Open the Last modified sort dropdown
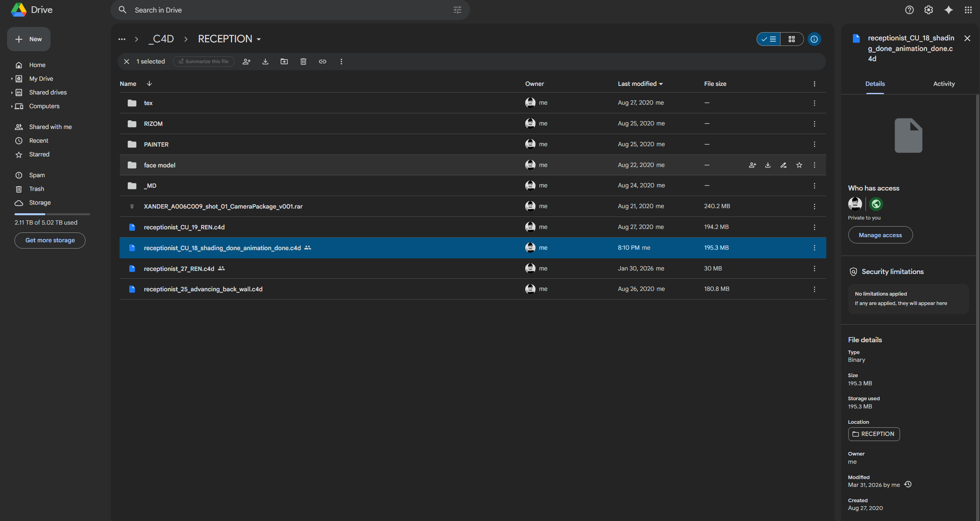 coord(661,84)
